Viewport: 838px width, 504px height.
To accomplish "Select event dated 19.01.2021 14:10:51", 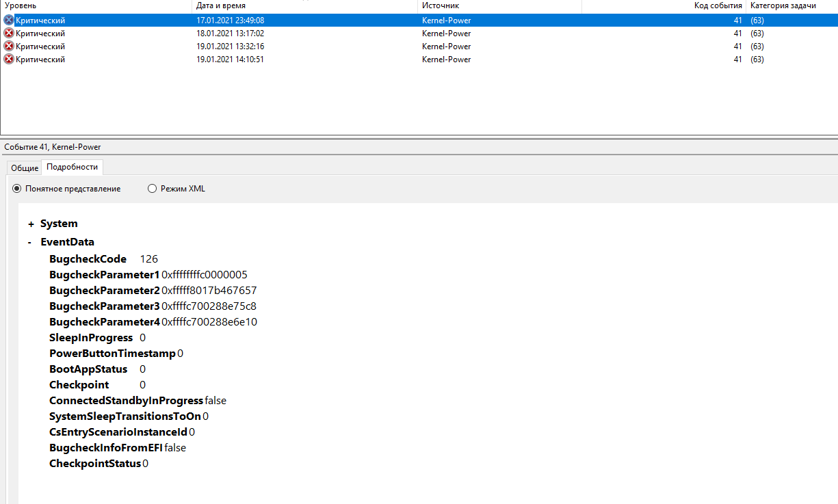I will pos(419,59).
